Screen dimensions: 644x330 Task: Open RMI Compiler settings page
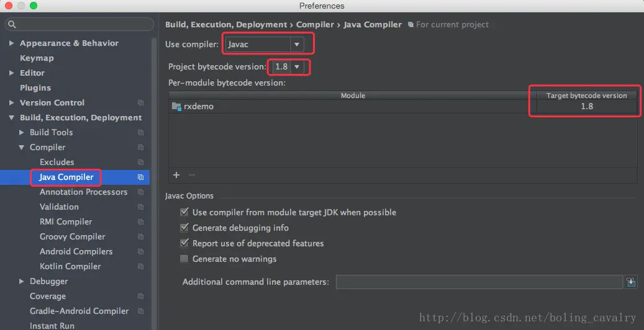tap(66, 221)
